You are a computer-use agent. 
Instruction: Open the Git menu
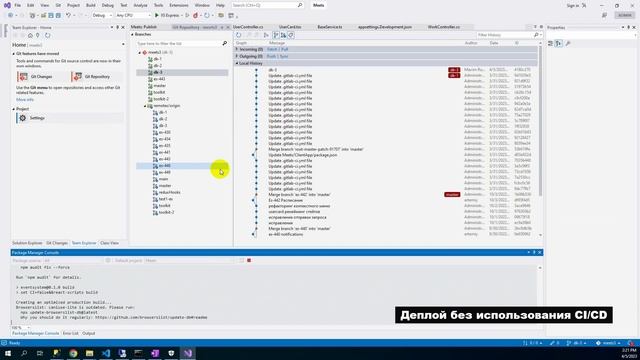pos(58,5)
